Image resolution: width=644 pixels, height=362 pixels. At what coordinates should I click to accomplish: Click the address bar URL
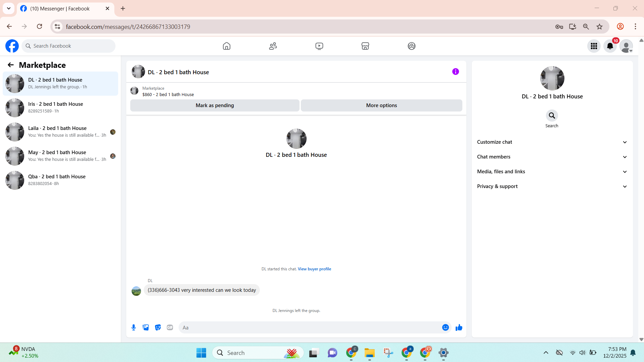tap(128, 27)
